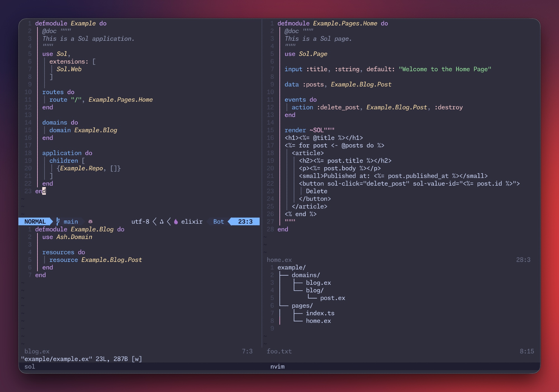Click the Bot scroll position indicator
559x392 pixels.
(x=218, y=221)
